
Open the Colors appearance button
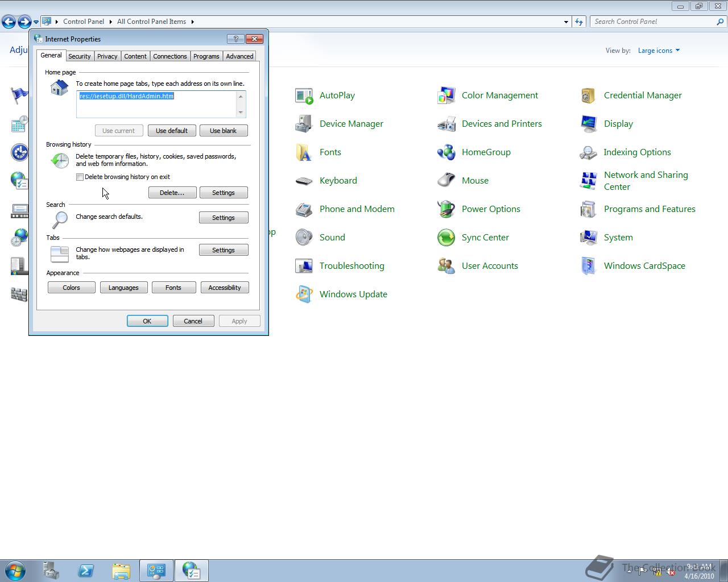tap(72, 288)
